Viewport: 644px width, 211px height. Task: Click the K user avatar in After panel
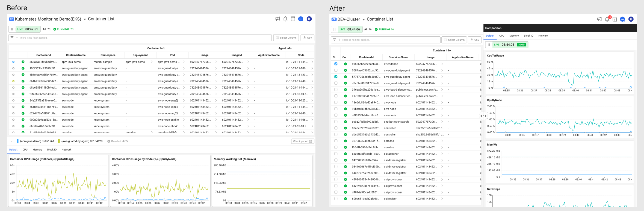tap(631, 19)
